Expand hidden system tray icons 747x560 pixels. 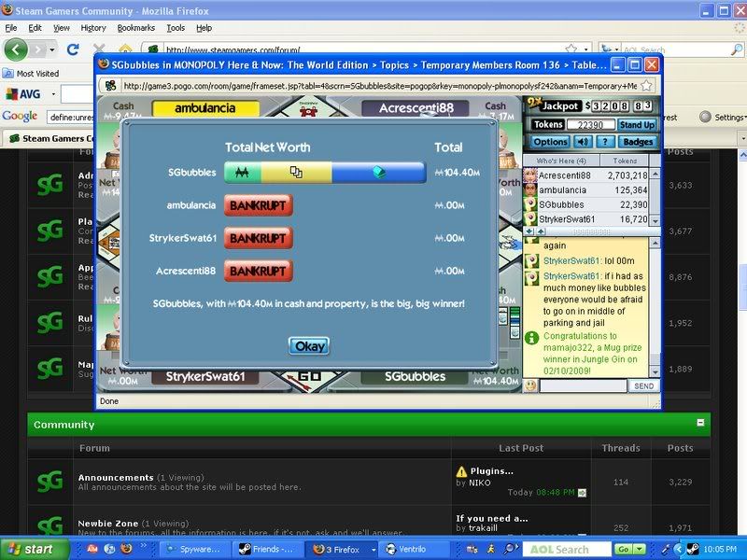click(679, 549)
